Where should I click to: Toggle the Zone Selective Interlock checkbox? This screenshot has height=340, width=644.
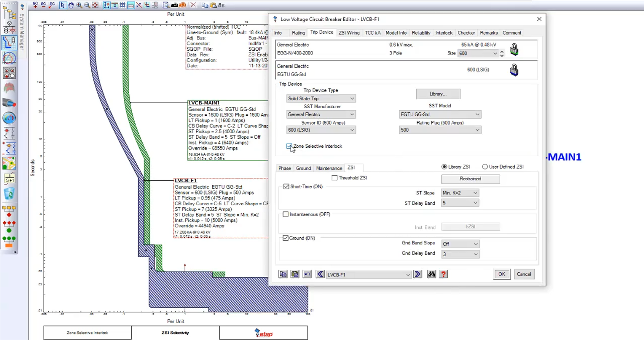(289, 146)
